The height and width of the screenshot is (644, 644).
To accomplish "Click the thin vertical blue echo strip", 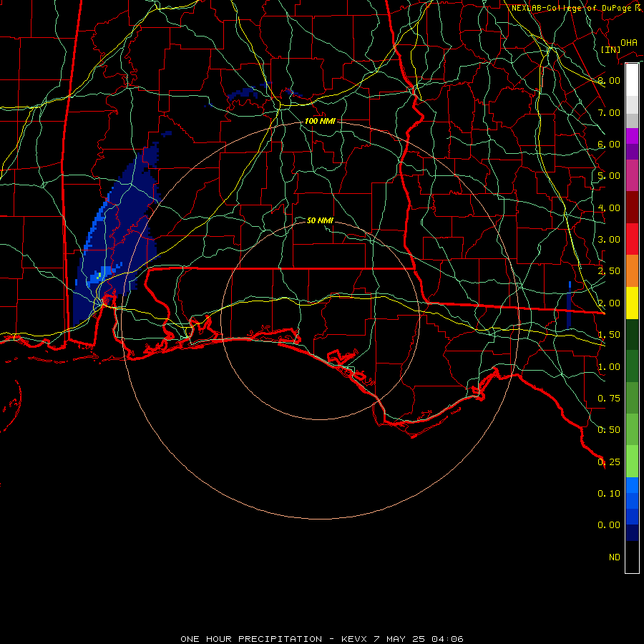I will pyautogui.click(x=570, y=305).
